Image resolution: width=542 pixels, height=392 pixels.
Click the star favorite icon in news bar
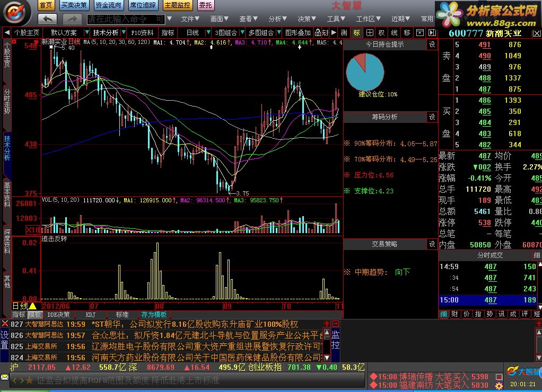coord(30,380)
